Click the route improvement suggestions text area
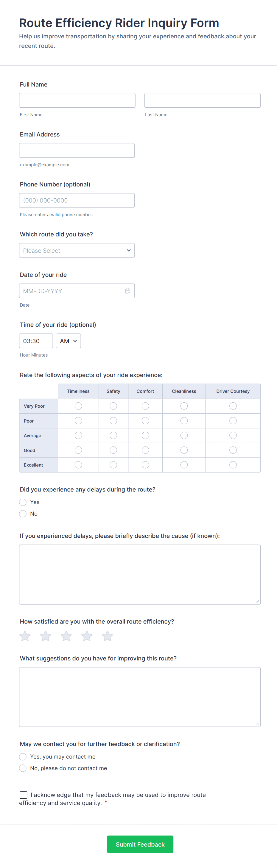This screenshot has height=868, width=277. pos(140,696)
